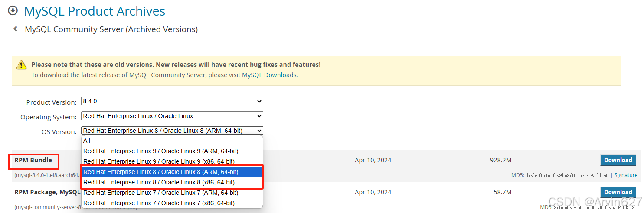Viewport: 644px width, 213px height.
Task: Select Red Hat Enterprise Linux 8 ARM 64-bit option
Action: click(172, 172)
